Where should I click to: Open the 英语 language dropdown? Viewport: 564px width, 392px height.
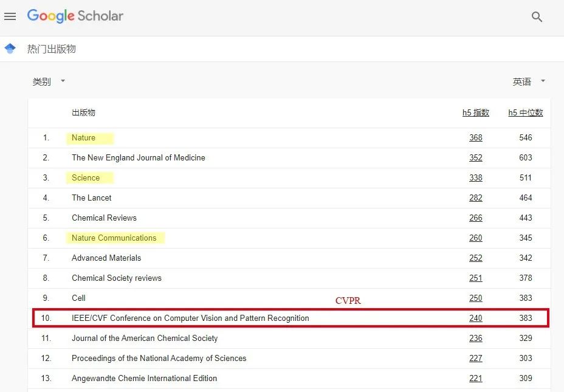point(529,81)
